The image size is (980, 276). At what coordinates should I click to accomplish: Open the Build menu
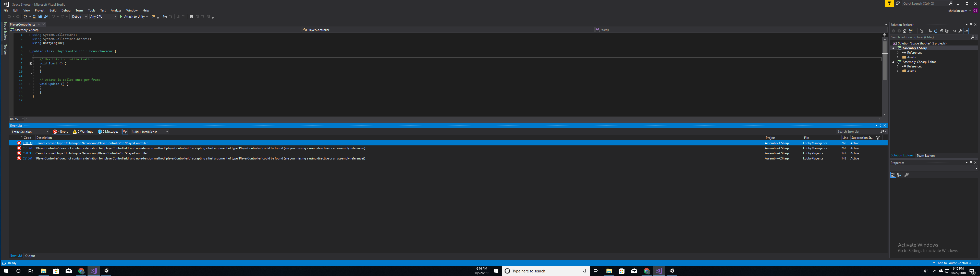tap(53, 10)
